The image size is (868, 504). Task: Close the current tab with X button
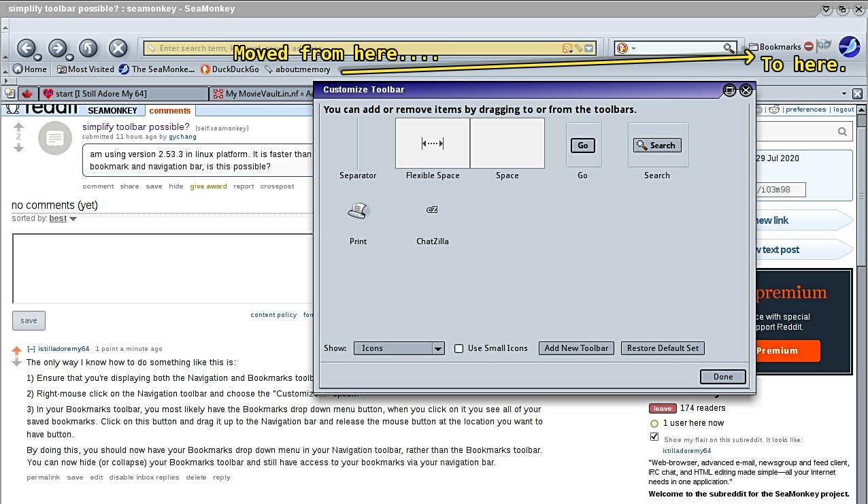click(858, 94)
